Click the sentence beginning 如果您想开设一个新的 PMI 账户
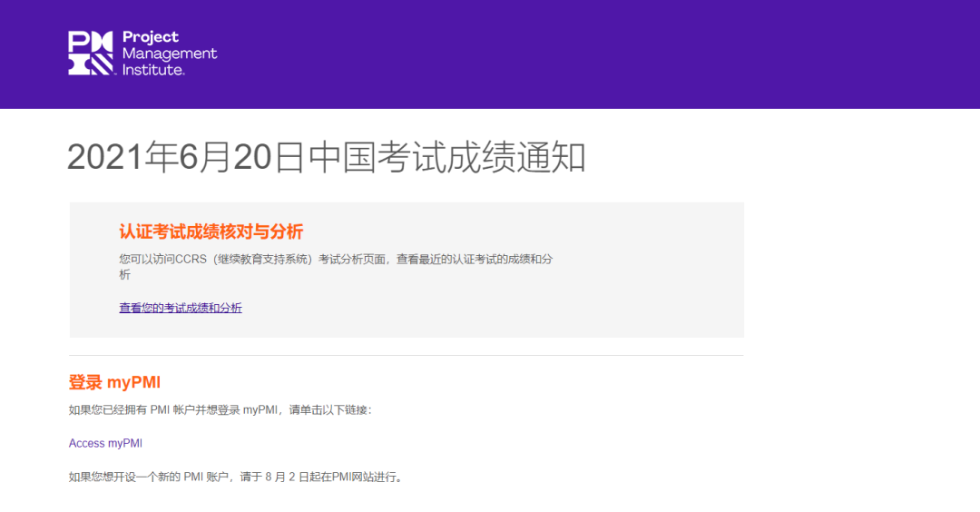 (235, 477)
